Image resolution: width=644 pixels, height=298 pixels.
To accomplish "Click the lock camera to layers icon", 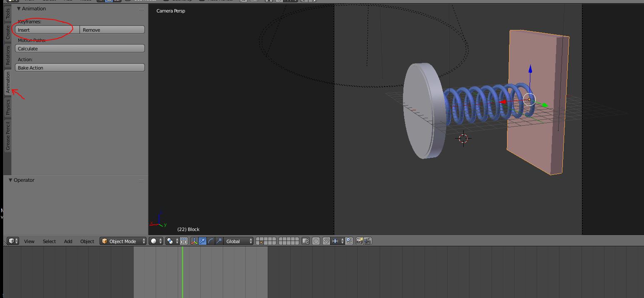I will click(x=306, y=241).
